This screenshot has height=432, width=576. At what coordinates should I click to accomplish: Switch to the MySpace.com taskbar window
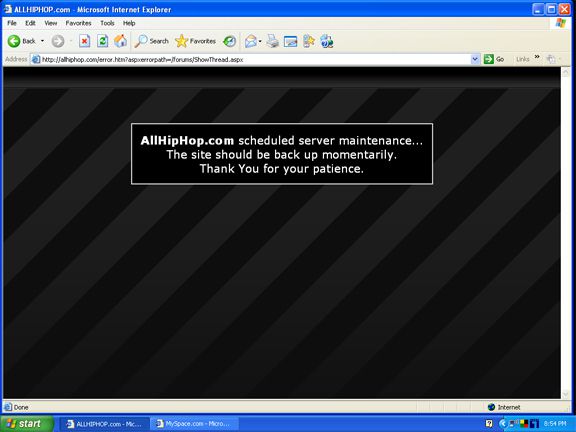point(194,424)
